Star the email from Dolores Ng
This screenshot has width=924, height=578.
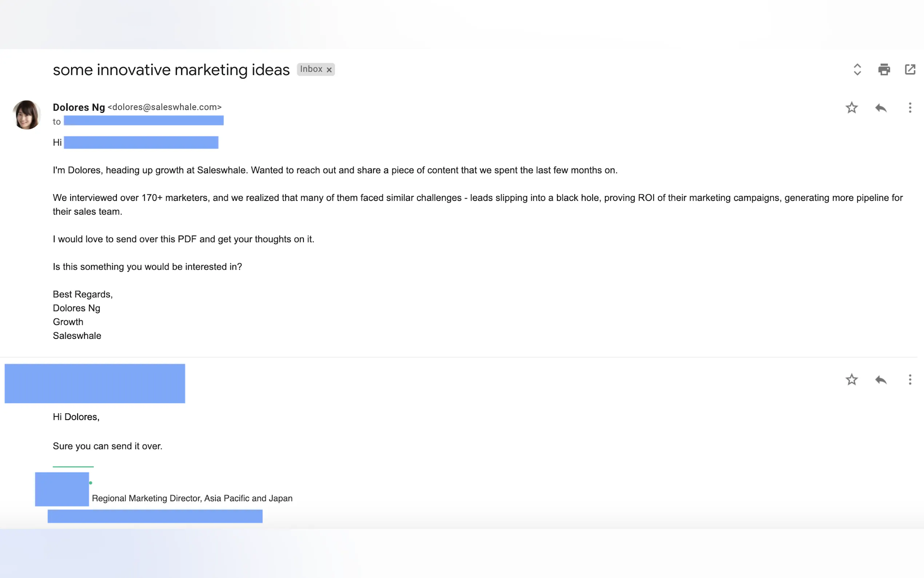coord(851,108)
